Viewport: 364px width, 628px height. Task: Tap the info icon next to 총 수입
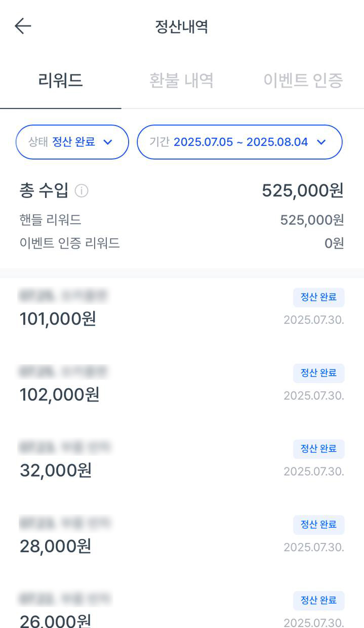click(82, 191)
